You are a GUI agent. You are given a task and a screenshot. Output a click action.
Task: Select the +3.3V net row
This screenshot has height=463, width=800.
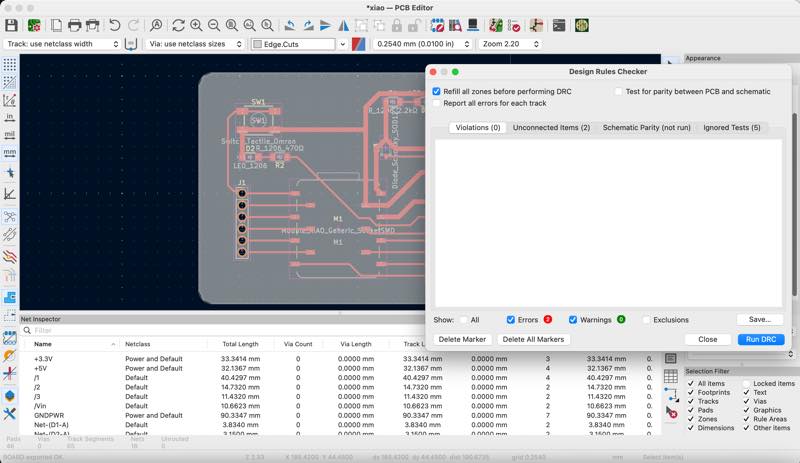[x=337, y=359]
